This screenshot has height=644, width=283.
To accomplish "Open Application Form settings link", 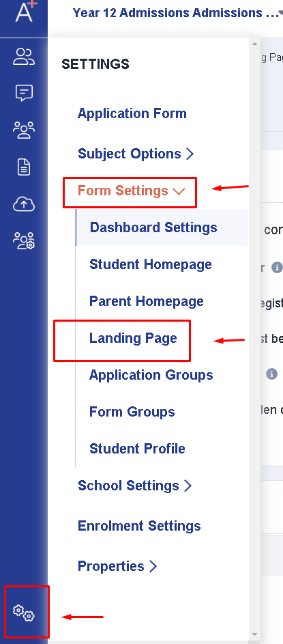I will point(132,114).
